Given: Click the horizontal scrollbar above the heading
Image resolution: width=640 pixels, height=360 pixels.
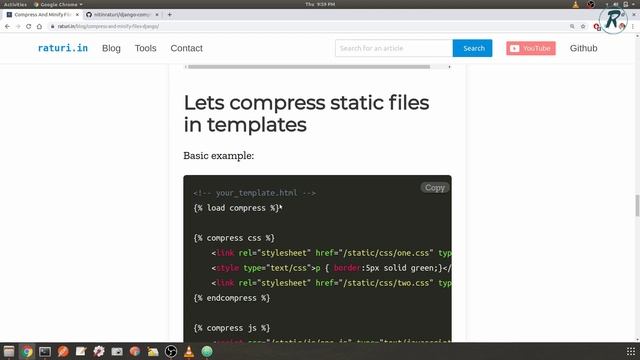Looking at the screenshot, I should pyautogui.click(x=309, y=67).
